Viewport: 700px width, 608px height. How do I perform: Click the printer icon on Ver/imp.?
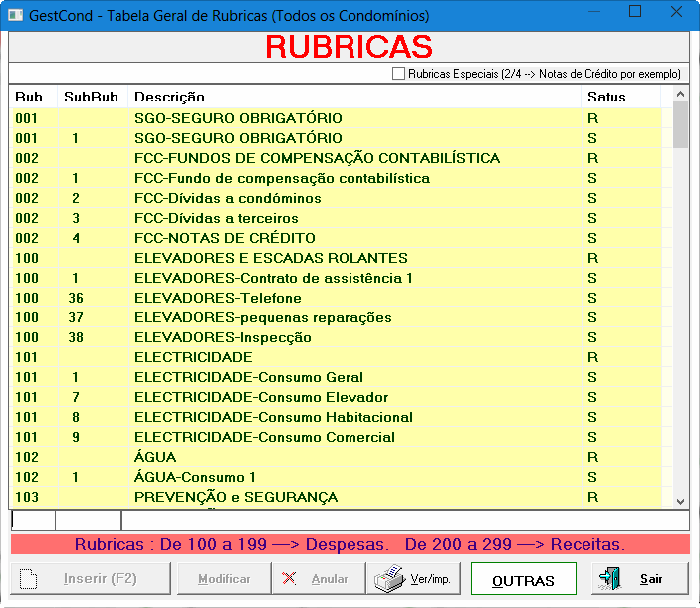[x=390, y=578]
